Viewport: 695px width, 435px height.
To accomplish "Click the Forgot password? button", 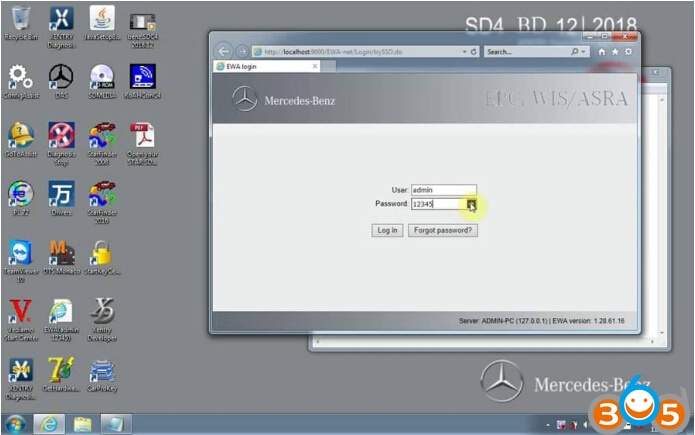I will click(443, 231).
